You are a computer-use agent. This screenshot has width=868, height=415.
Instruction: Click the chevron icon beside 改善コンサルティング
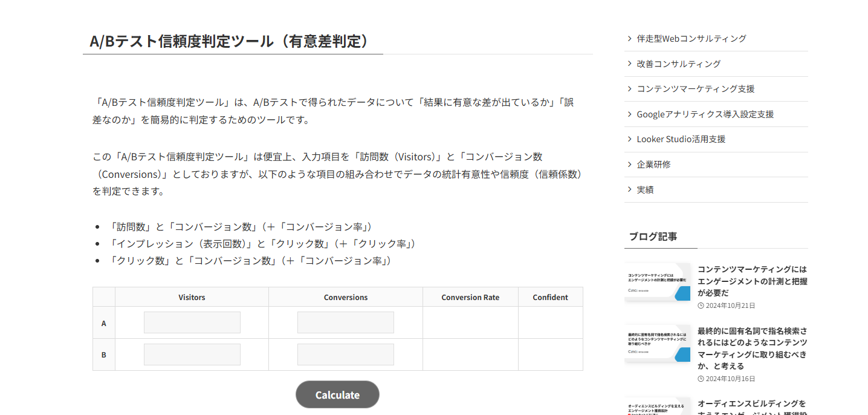629,64
